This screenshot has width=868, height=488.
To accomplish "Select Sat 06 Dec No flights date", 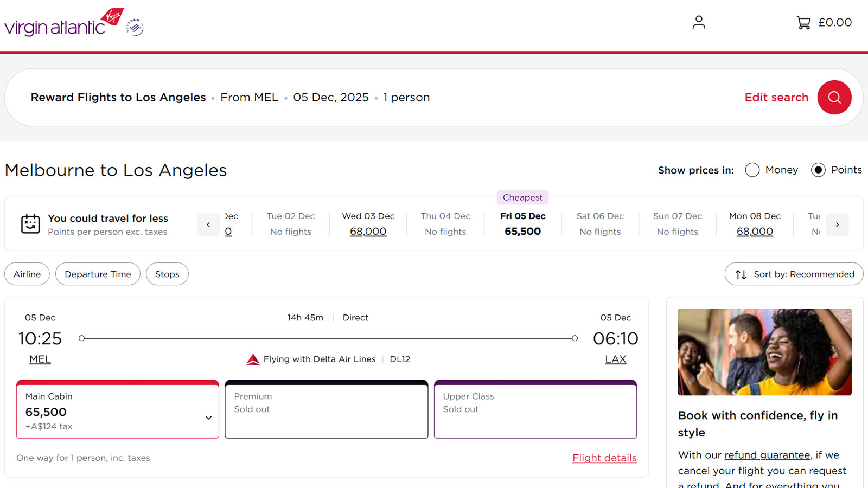I will (x=600, y=224).
